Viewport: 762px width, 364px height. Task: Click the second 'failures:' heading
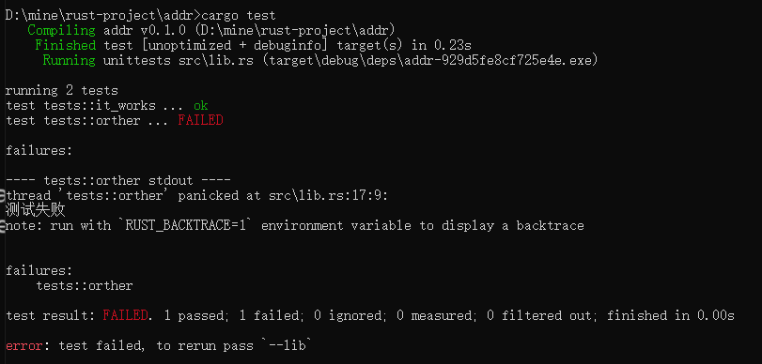39,271
